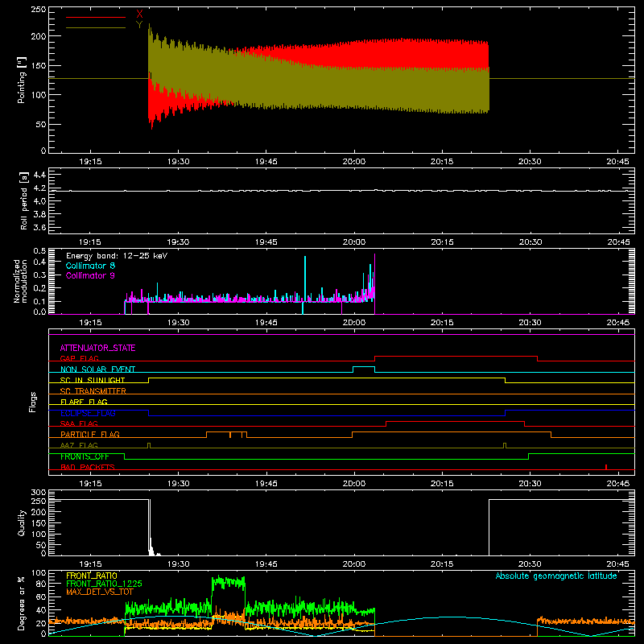Click the red X legend line
Image resolution: width=644 pixels, height=644 pixels.
click(x=95, y=17)
